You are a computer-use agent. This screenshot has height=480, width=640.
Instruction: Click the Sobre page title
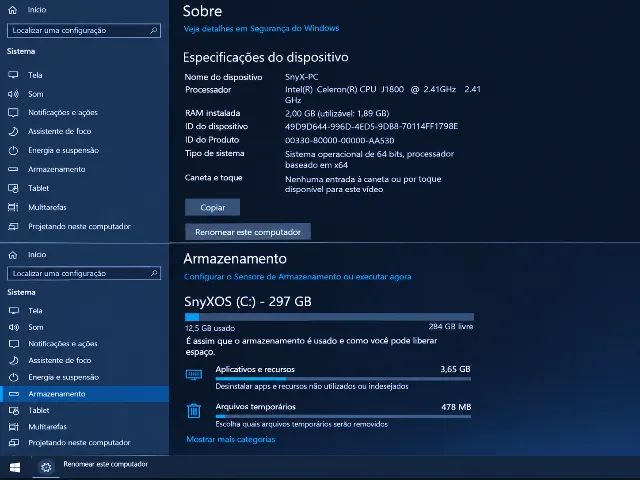tap(202, 11)
